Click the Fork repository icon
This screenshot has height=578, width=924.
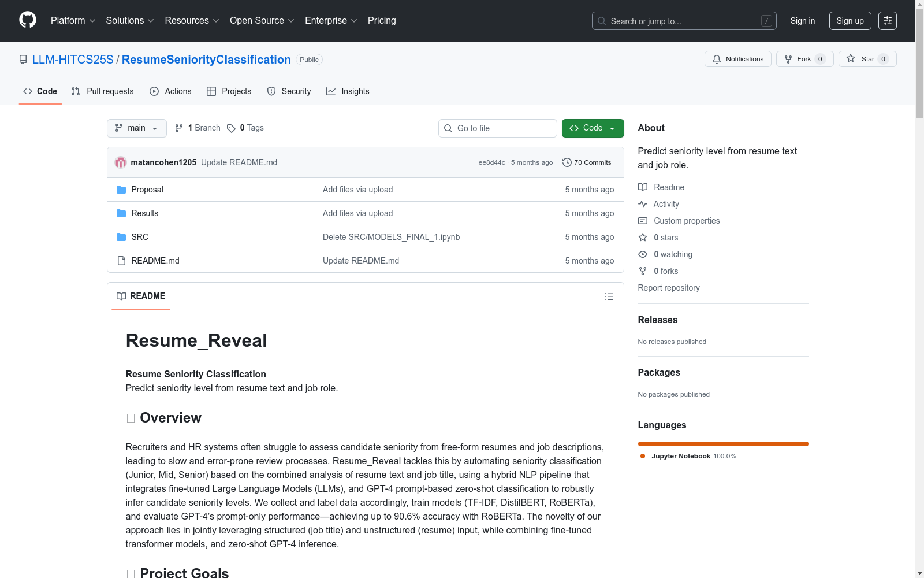coord(788,59)
